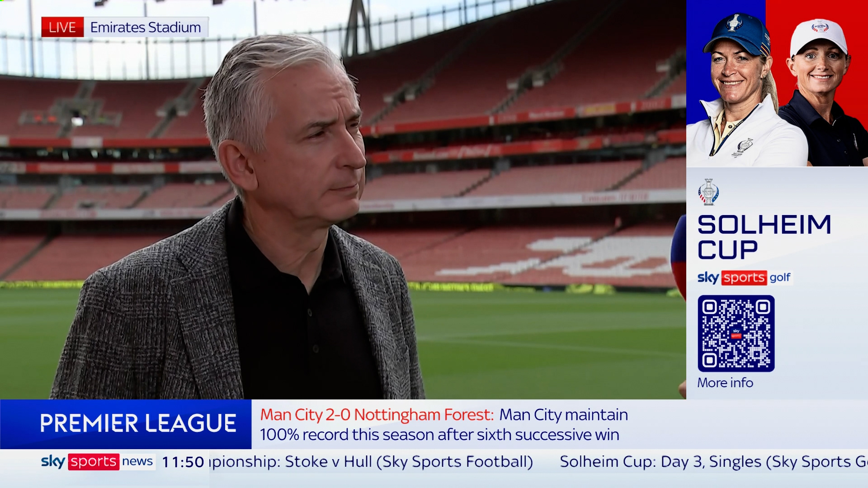The image size is (868, 488).
Task: Click the red LIVE badge
Action: 62,27
